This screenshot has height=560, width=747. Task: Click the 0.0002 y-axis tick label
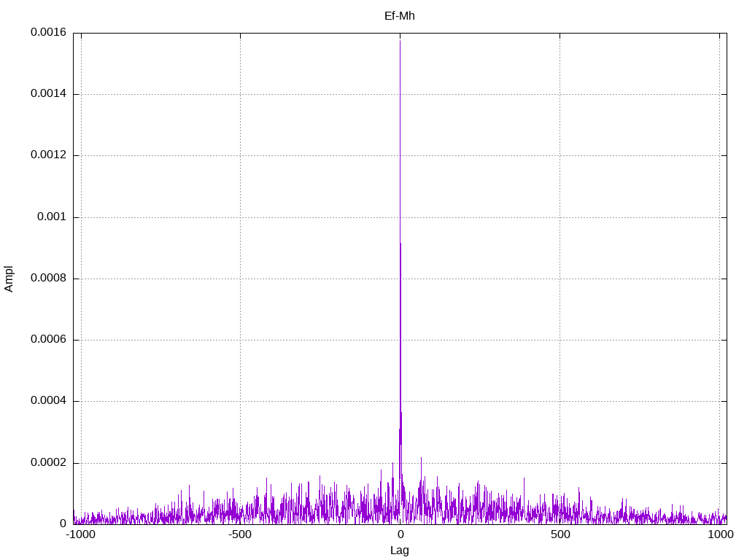[x=49, y=462]
